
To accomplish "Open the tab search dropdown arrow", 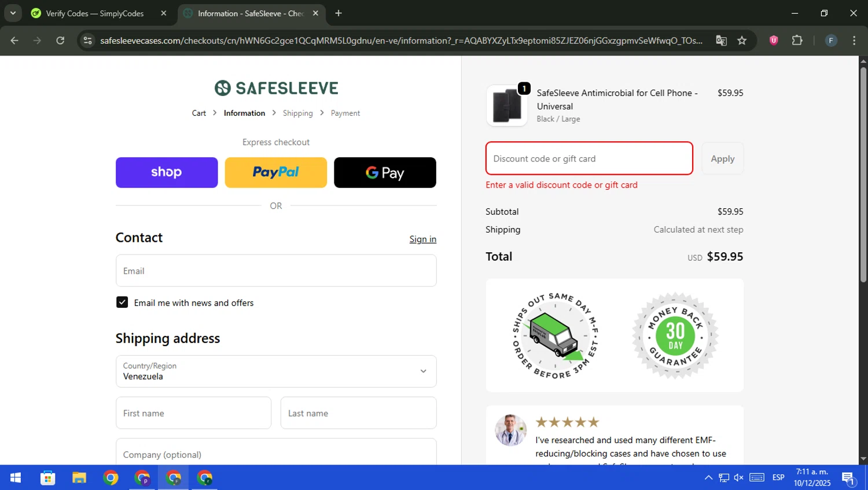I will pyautogui.click(x=13, y=13).
